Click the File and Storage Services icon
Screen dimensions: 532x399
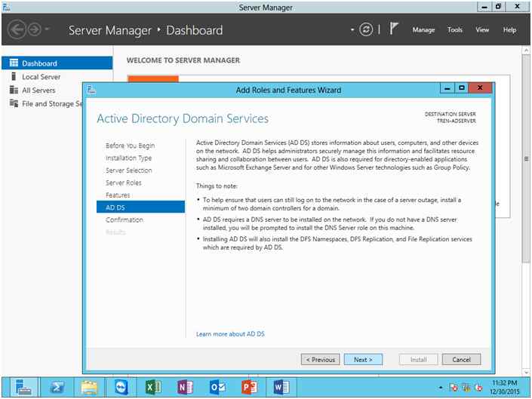coord(14,103)
